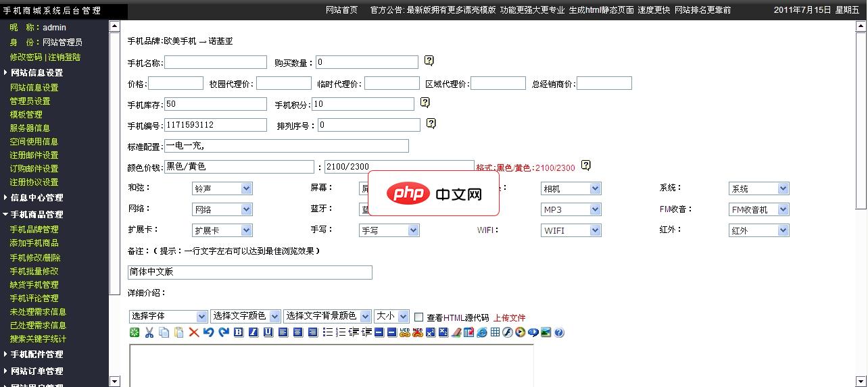Click the remove hyperlink icon
Image resolution: width=868 pixels, height=387 pixels.
418,332
